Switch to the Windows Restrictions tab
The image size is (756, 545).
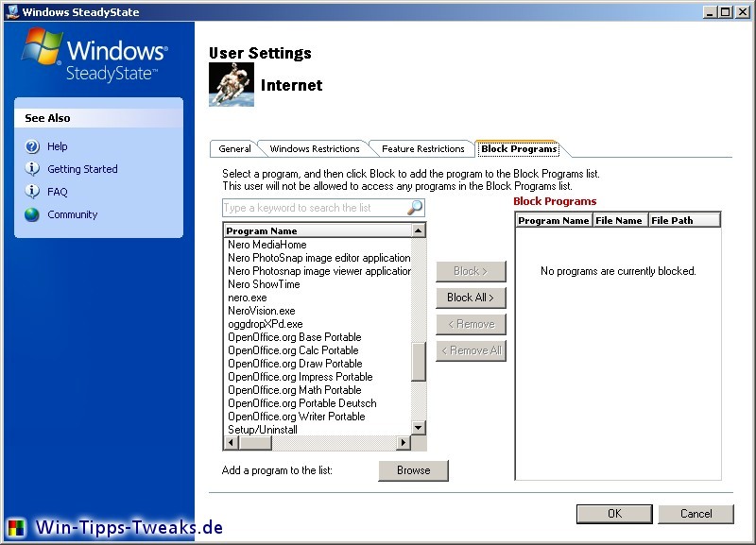[x=315, y=149]
